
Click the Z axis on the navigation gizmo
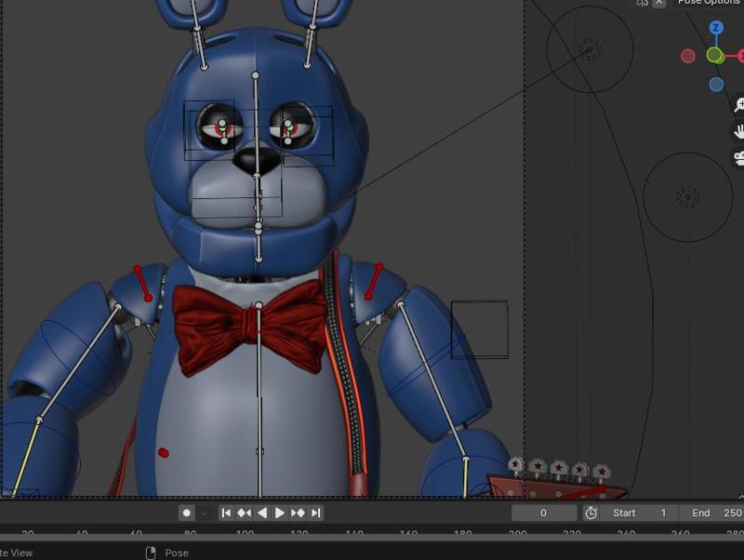[x=714, y=27]
